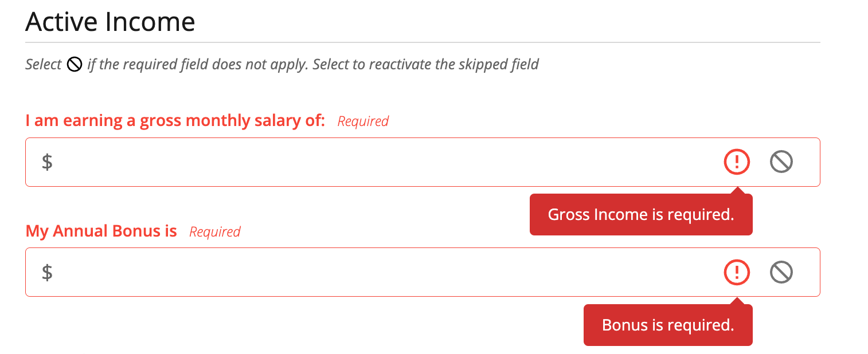The image size is (868, 354).
Task: Click the red warning circle above Gross Income tooltip
Action: (x=737, y=162)
